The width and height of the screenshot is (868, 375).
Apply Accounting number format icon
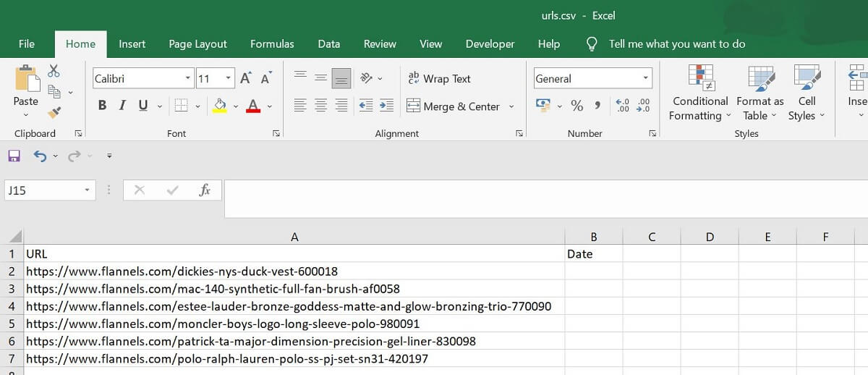[543, 106]
